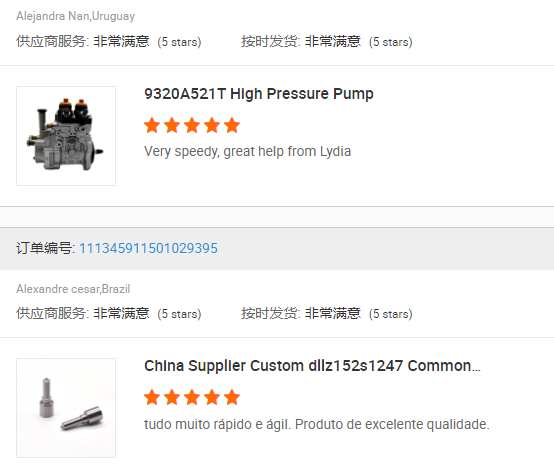Click fourth star of nozzle review rating
The image size is (554, 470).
(212, 397)
